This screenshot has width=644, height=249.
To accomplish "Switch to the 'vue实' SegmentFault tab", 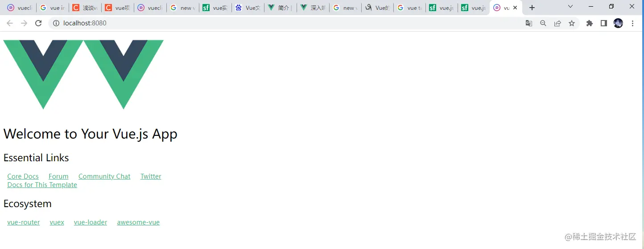I will (215, 8).
